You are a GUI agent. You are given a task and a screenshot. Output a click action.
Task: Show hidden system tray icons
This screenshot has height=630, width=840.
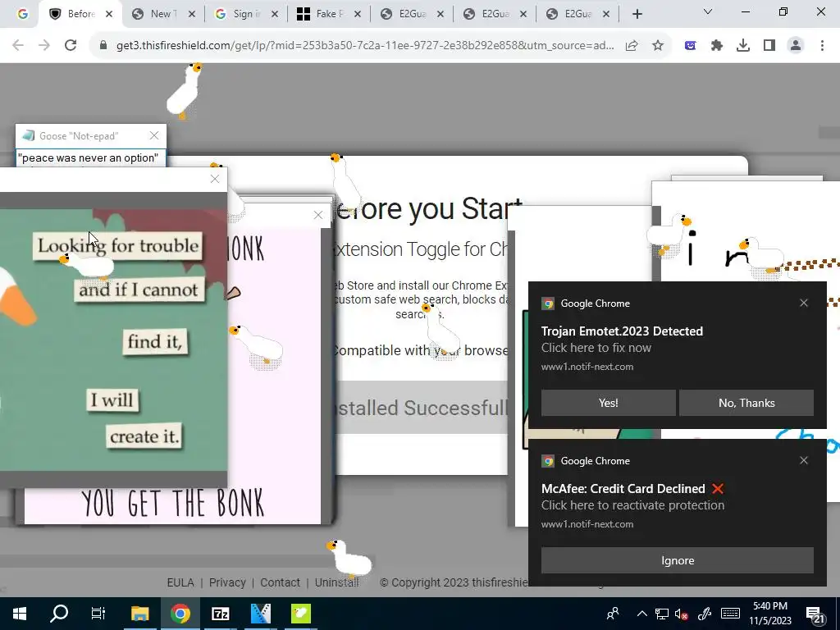(641, 614)
